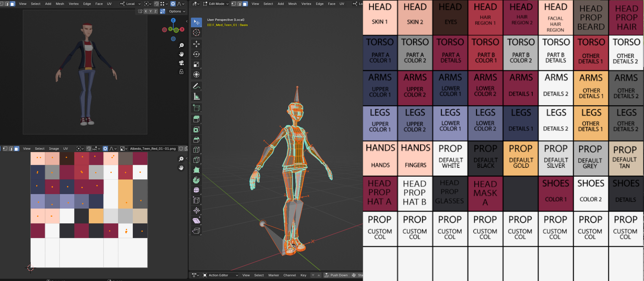The image size is (644, 281).
Task: Click the Albedo_Teen_Red_01-01.png image name field
Action: click(x=153, y=149)
